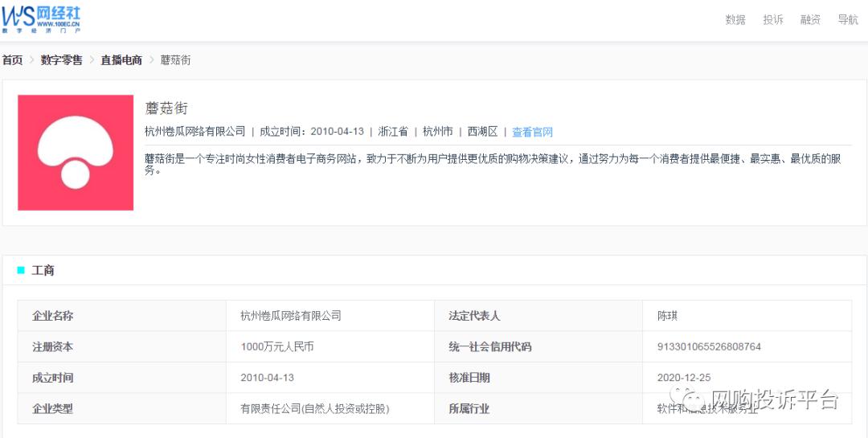
Task: Go to 直播电商 breadcrumb link
Action: click(x=121, y=60)
